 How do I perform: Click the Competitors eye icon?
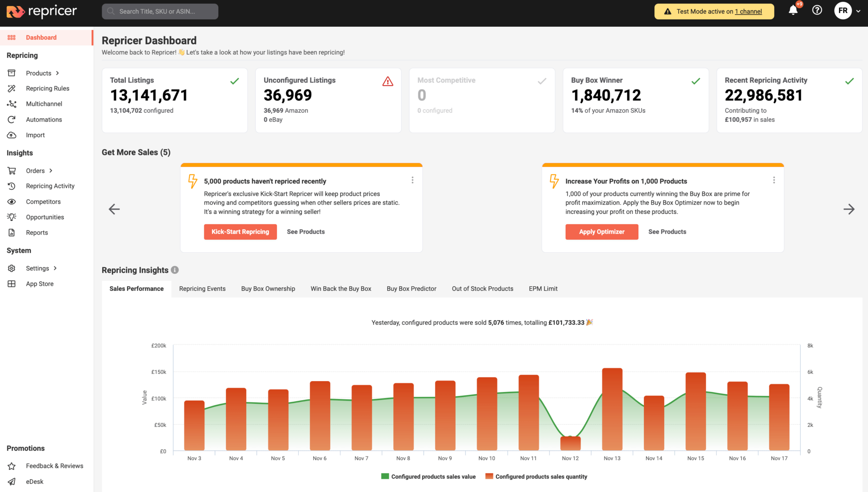[12, 202]
